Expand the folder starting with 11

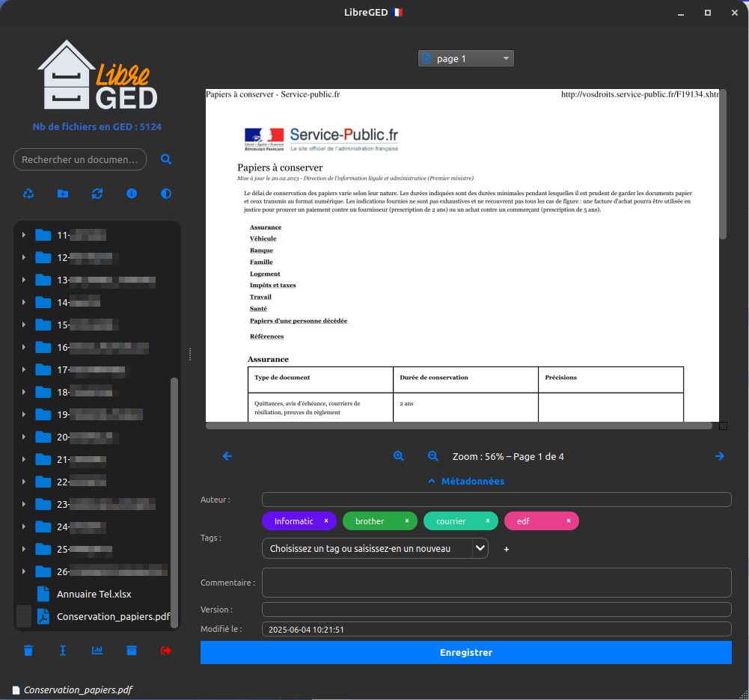pyautogui.click(x=24, y=236)
